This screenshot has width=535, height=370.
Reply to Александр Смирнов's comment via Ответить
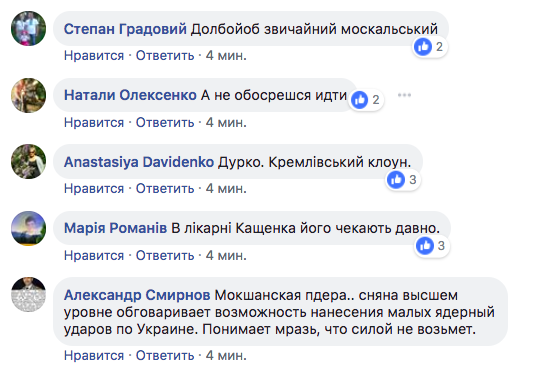click(165, 356)
